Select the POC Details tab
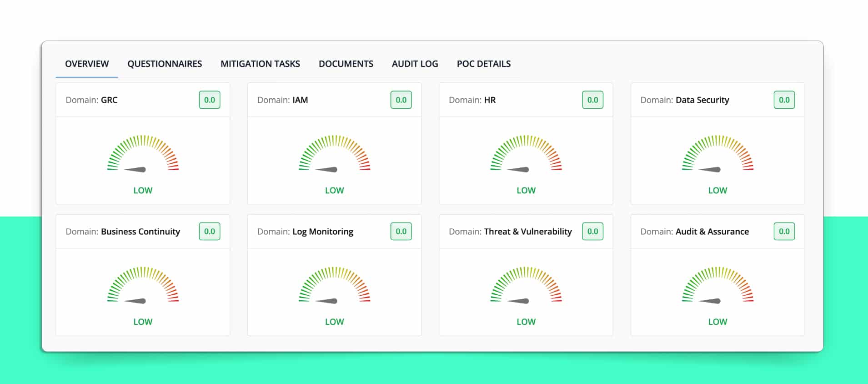Image resolution: width=868 pixels, height=384 pixels. [484, 64]
